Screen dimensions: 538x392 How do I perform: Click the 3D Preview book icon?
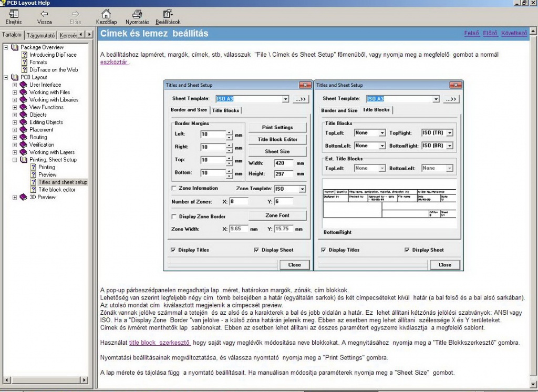[x=23, y=198]
